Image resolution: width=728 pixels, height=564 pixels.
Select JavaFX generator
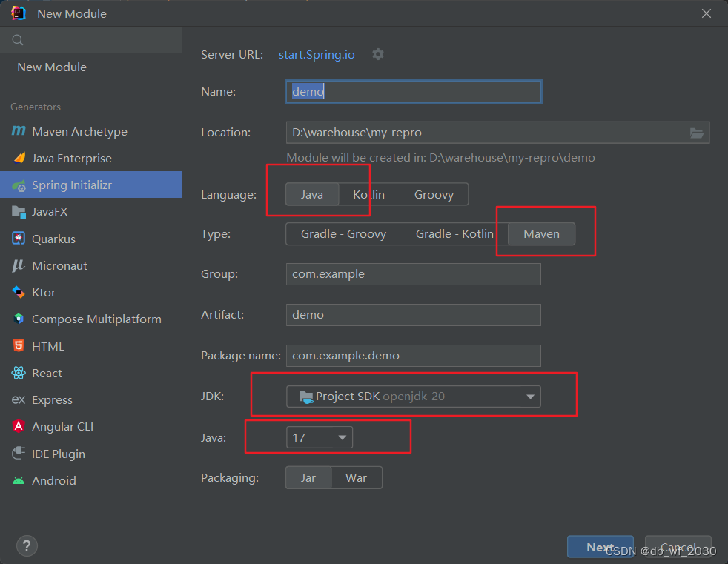point(91,212)
